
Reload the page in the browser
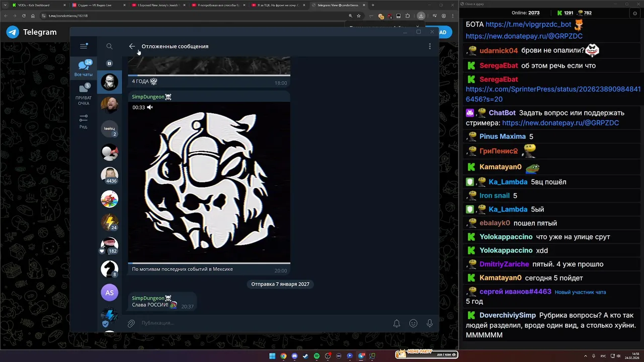[x=24, y=16]
